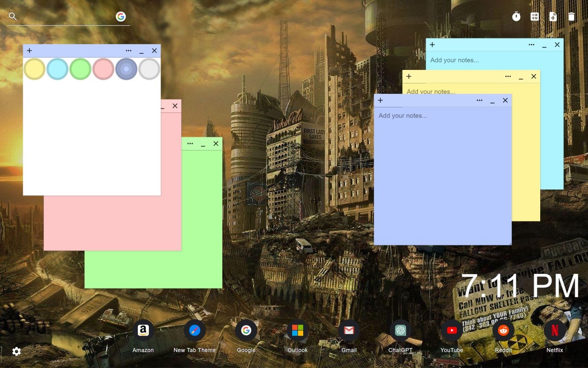Open the Amazon shortcut
The height and width of the screenshot is (368, 588).
tap(143, 330)
